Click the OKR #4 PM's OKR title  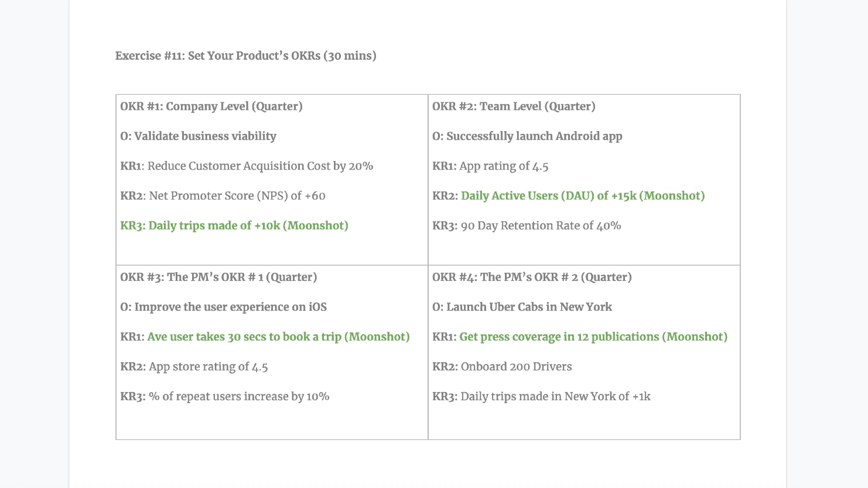[x=532, y=277]
